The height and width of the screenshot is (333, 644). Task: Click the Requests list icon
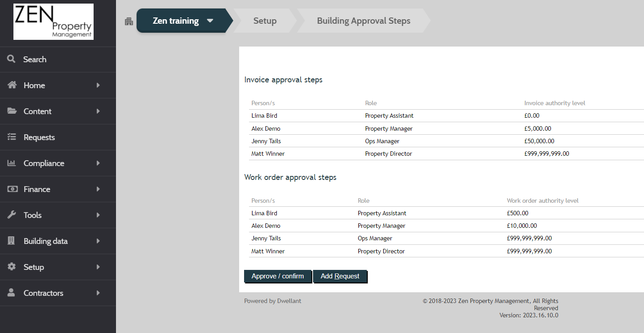11,137
